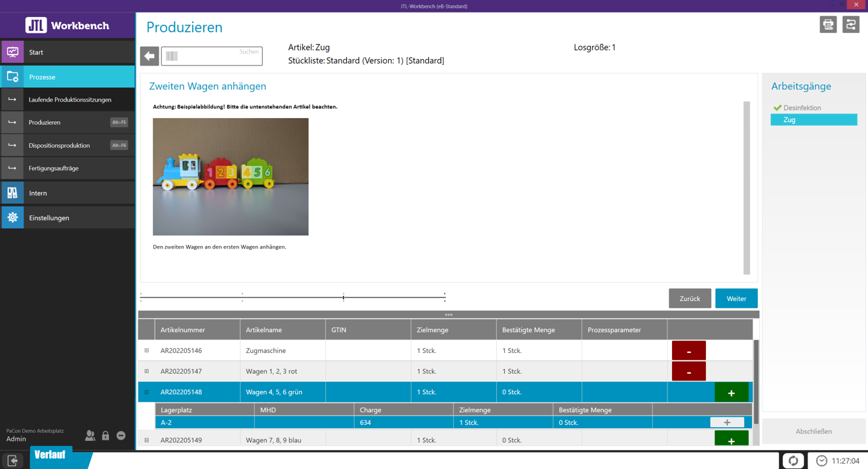The width and height of the screenshot is (868, 469).
Task: Click the back arrow next to search field
Action: coord(149,56)
